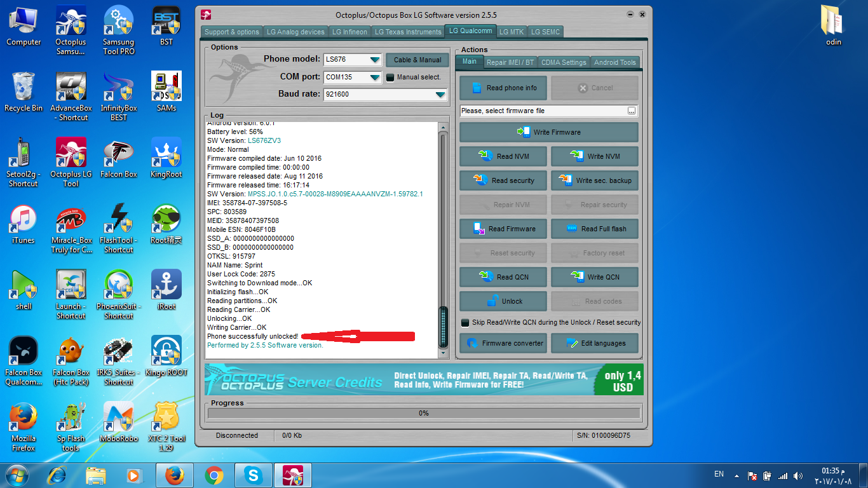Launch XTC 2 Tool icon

(166, 426)
